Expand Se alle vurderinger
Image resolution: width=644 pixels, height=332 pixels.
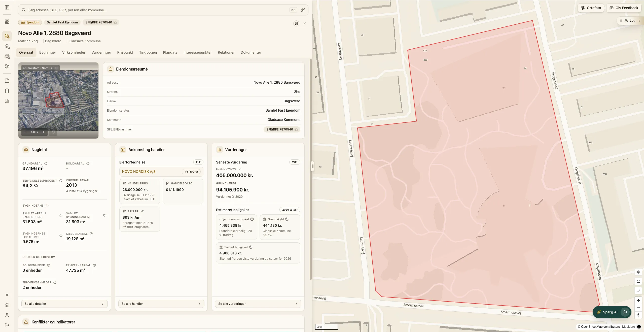[x=258, y=304]
